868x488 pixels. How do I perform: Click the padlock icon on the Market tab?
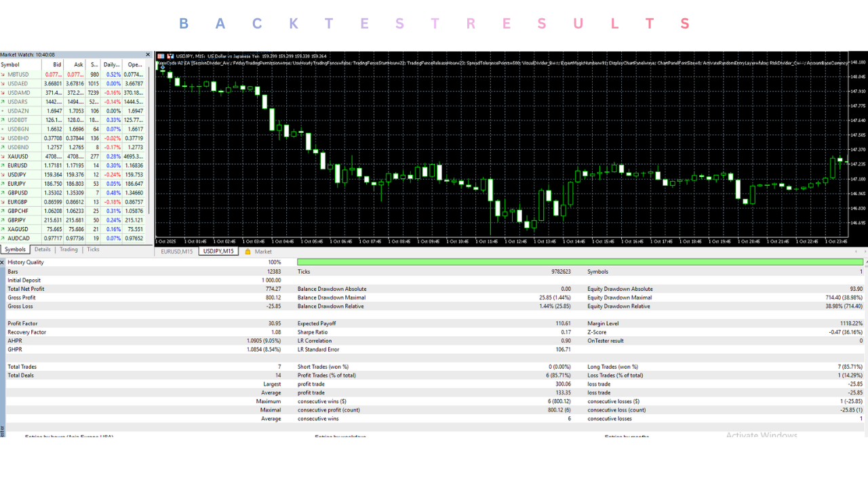(248, 251)
